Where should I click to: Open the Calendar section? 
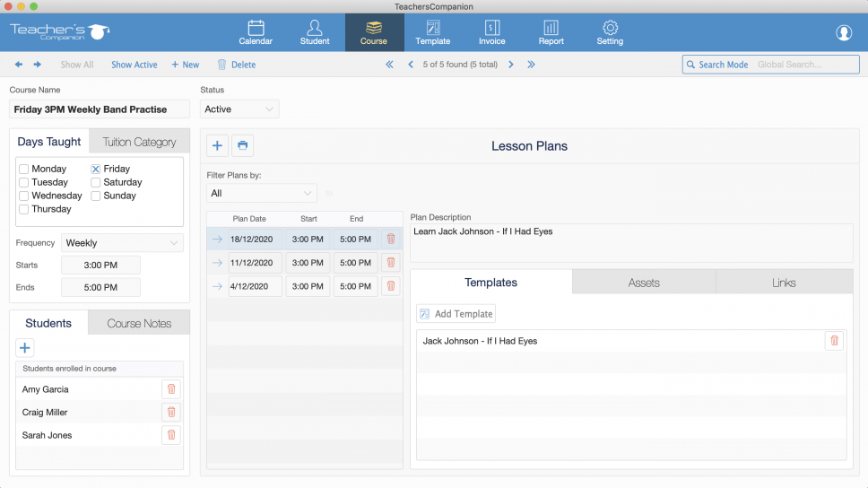pyautogui.click(x=256, y=32)
